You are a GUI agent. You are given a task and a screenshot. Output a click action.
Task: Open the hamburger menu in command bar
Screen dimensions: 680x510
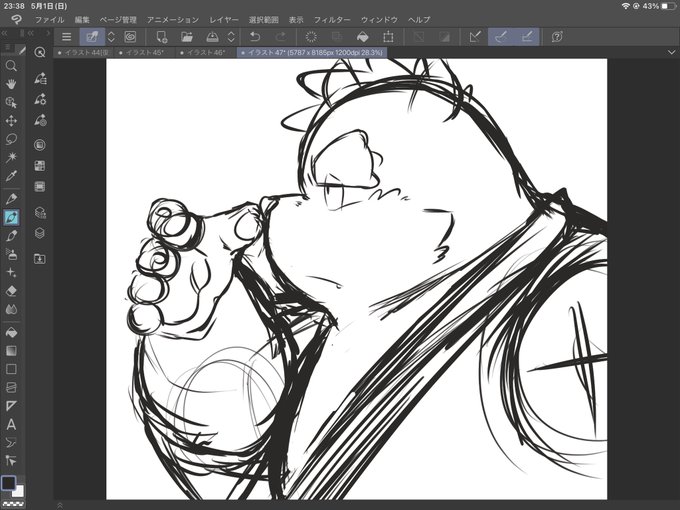(x=66, y=37)
